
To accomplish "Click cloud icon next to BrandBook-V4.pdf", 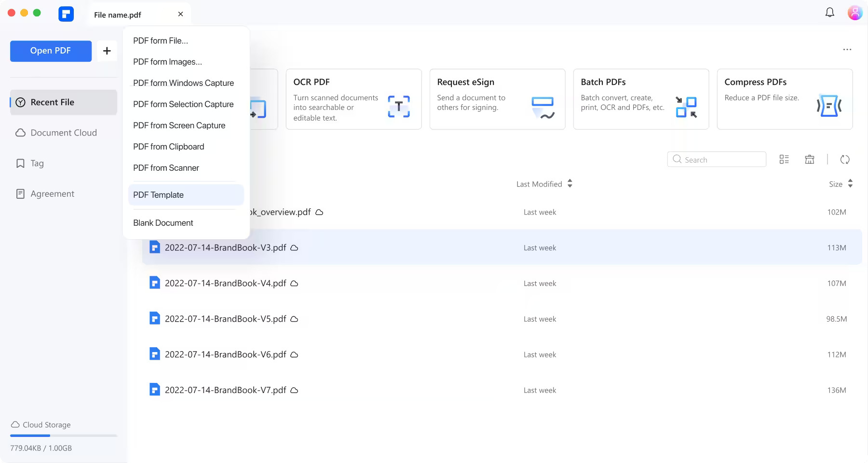I will (x=294, y=284).
